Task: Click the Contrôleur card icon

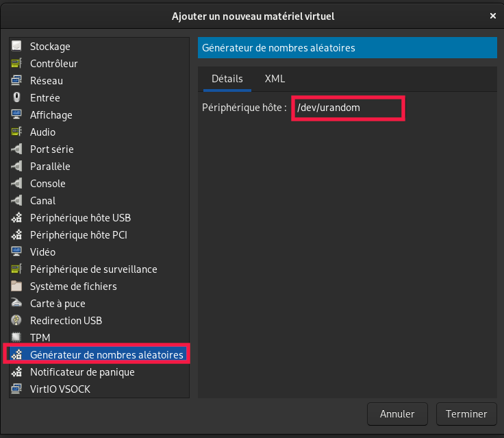Action: point(17,64)
